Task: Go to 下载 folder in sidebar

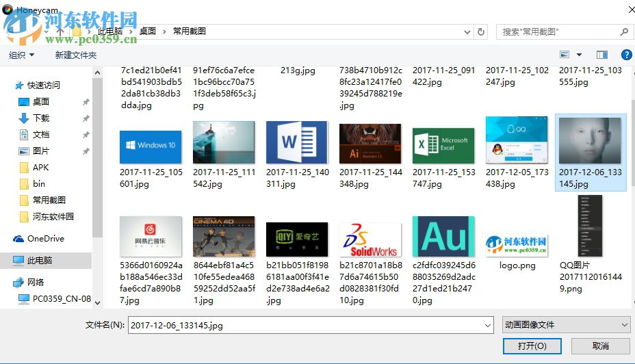Action: tap(41, 118)
